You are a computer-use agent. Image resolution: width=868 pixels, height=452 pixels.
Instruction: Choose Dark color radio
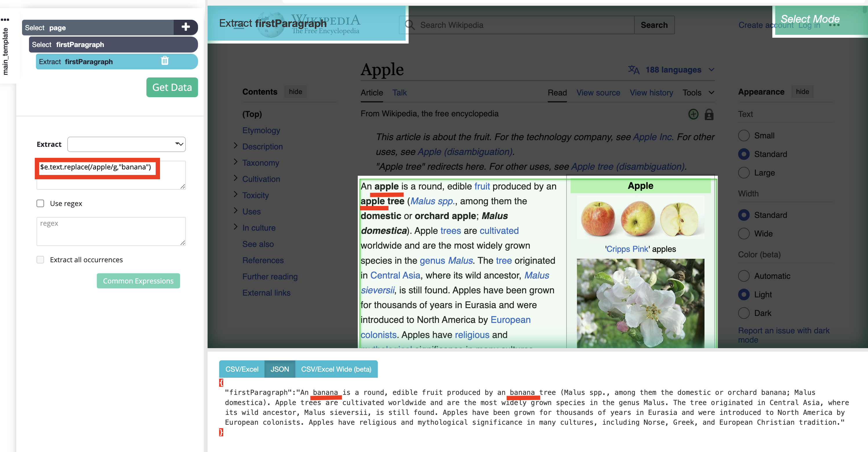744,313
